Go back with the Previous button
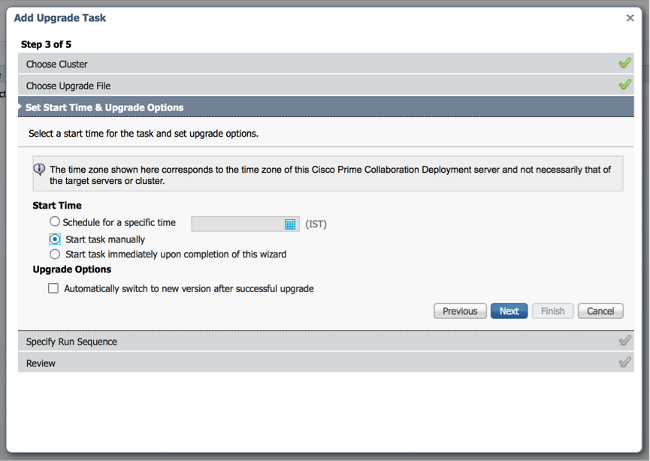 [460, 311]
